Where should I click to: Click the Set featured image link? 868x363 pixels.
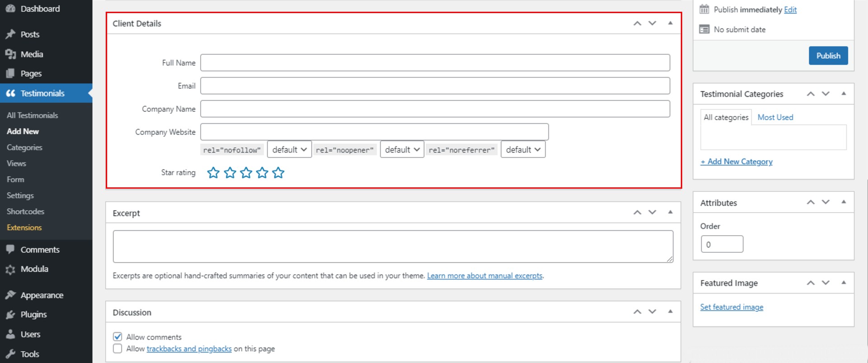[731, 307]
